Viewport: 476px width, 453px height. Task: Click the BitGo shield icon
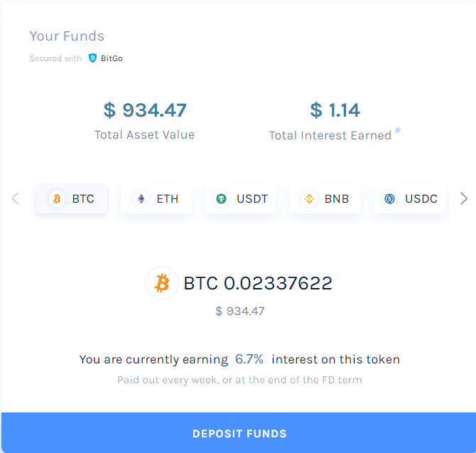click(x=92, y=58)
